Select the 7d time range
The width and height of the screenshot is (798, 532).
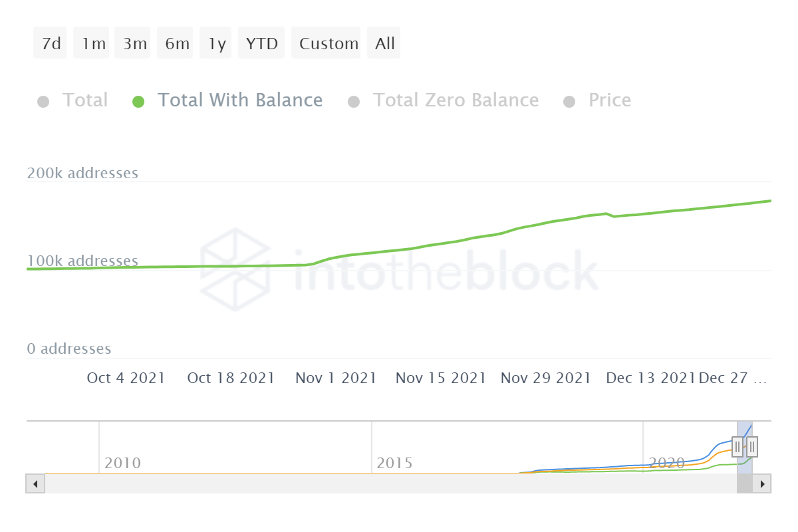click(51, 43)
